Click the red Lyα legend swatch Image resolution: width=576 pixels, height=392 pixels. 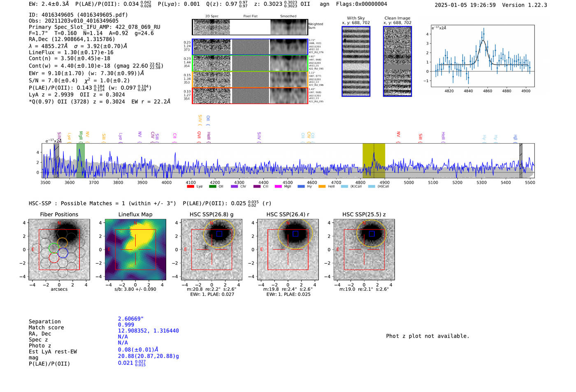[190, 186]
